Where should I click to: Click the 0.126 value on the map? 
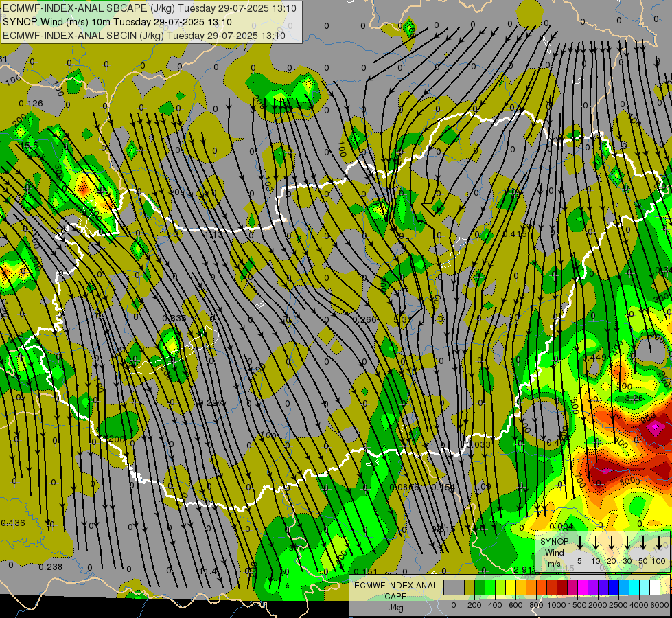pyautogui.click(x=31, y=104)
